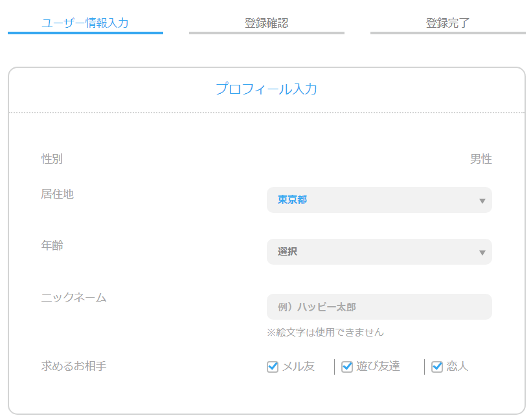Click the ニックネーム field label
The image size is (531, 420).
click(x=74, y=298)
